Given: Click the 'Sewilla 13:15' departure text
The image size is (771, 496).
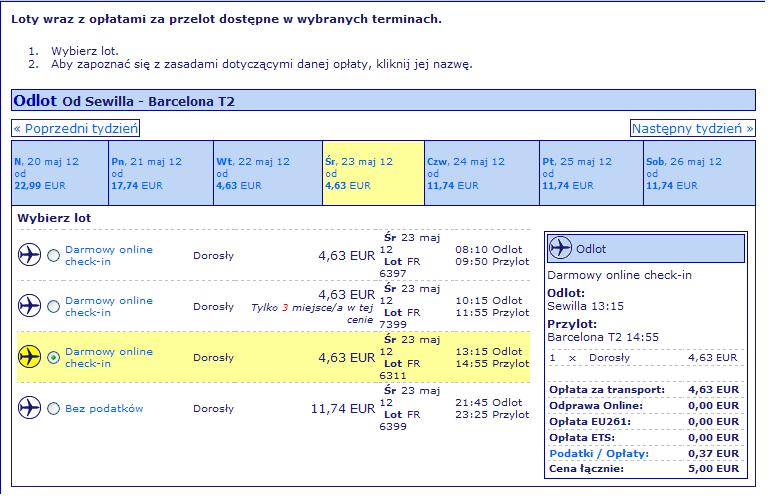Looking at the screenshot, I should point(585,306).
